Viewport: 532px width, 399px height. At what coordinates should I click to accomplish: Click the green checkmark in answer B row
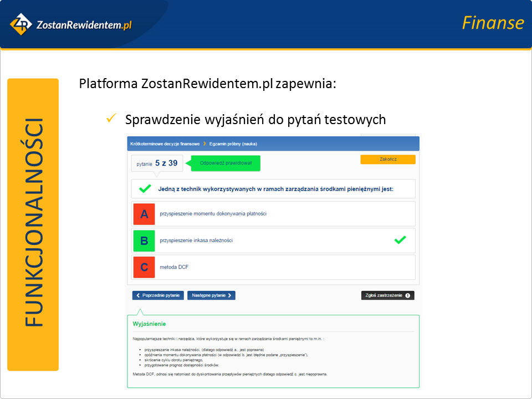pyautogui.click(x=400, y=240)
